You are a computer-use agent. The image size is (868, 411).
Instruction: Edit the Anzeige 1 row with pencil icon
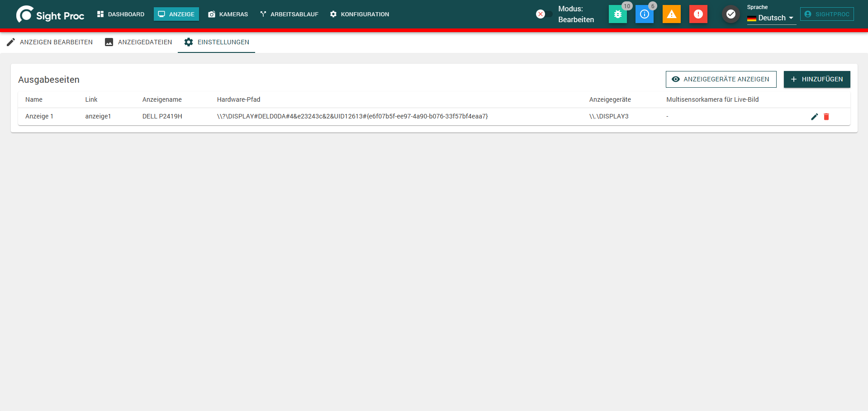click(x=815, y=117)
